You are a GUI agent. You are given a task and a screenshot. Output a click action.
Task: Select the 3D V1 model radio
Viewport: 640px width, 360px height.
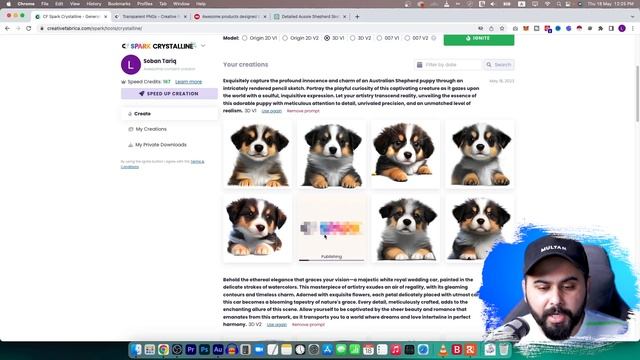coord(327,38)
